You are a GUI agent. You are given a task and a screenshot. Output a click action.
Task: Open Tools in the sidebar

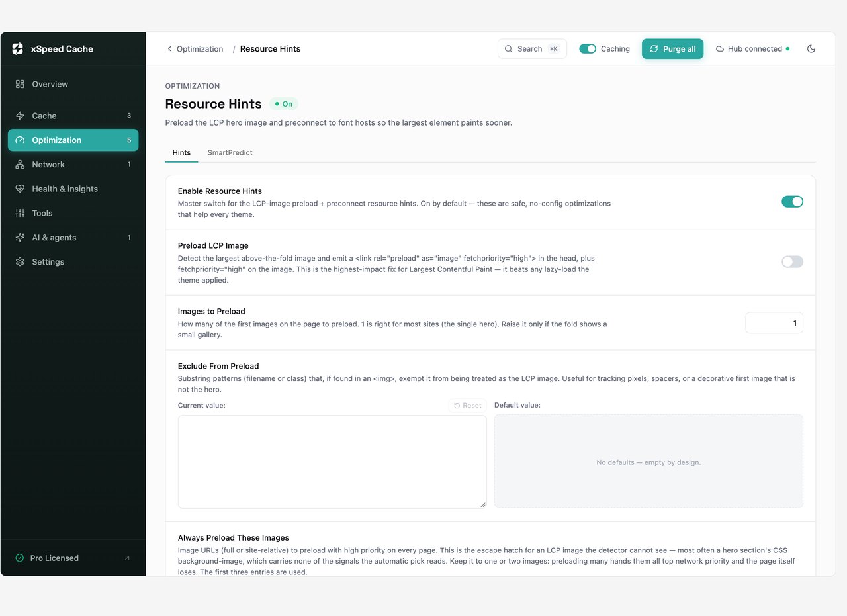click(73, 213)
